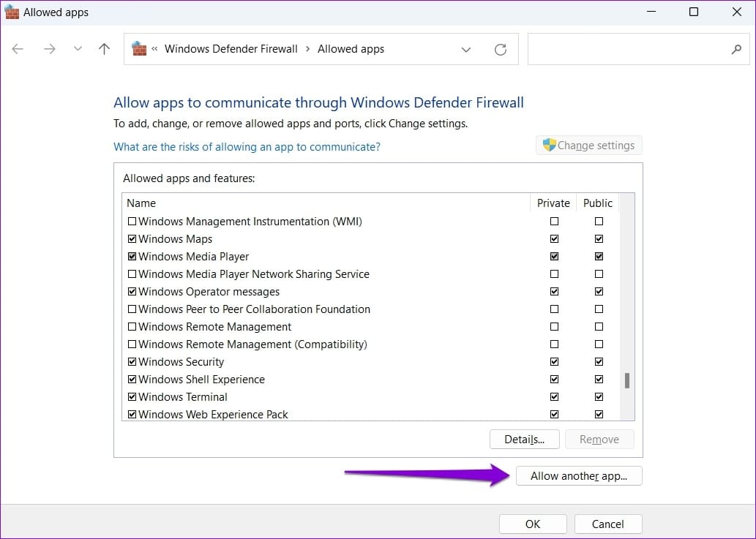Toggle Public checkbox for Windows Maps
The width and height of the screenshot is (756, 539).
(x=599, y=239)
